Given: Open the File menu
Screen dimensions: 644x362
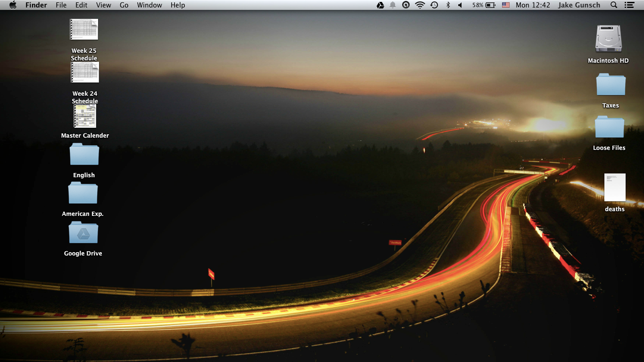Looking at the screenshot, I should pos(61,5).
